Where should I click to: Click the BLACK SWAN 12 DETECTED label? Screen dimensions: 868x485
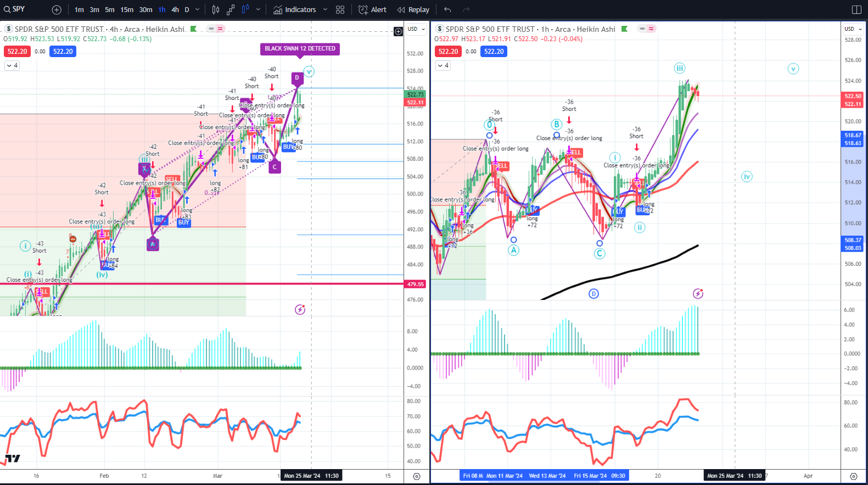[300, 49]
